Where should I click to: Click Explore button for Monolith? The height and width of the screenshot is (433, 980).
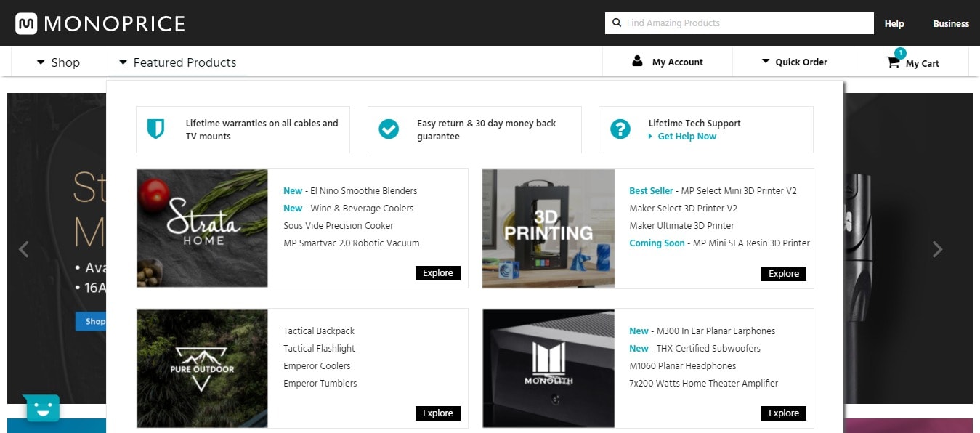point(784,413)
